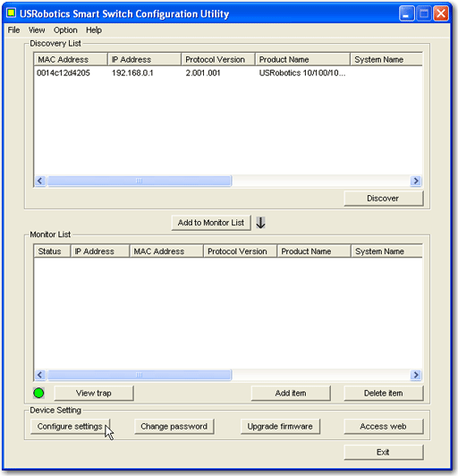Click Monitor List scroll right arrow

[416, 375]
